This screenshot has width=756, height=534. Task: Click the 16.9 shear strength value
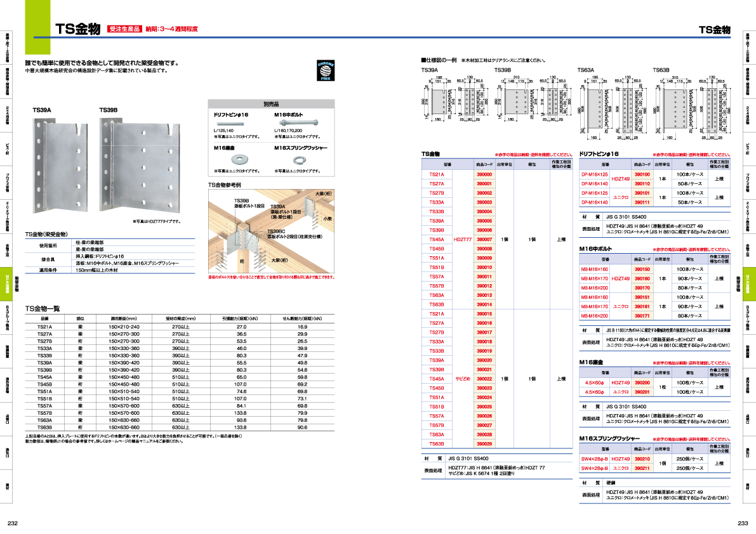302,327
